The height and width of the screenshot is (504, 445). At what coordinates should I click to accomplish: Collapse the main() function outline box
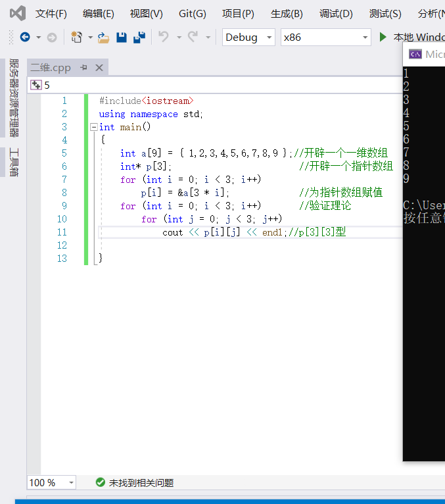tap(94, 127)
